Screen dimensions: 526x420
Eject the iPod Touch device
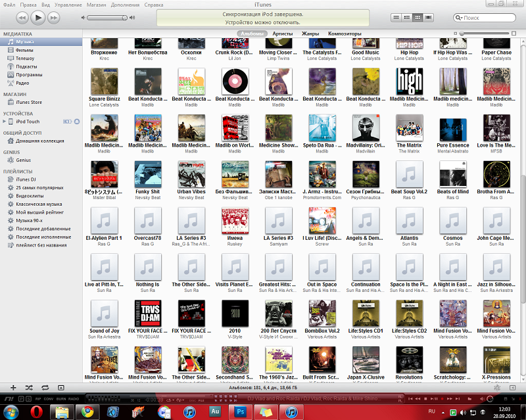[x=77, y=122]
